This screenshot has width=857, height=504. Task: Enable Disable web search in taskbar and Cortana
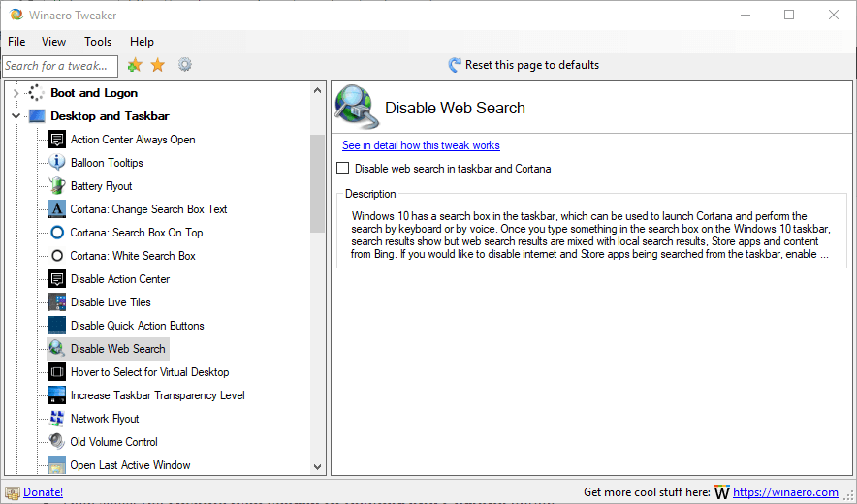click(342, 169)
